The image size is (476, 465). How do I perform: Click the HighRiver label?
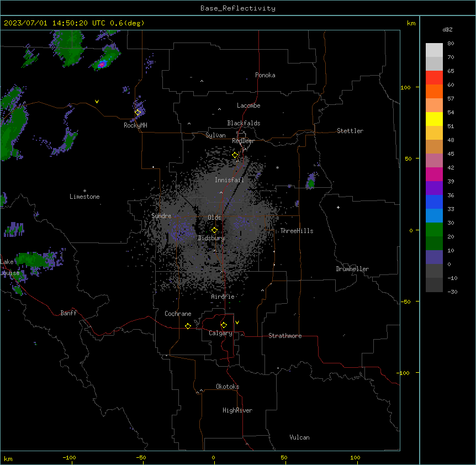click(x=237, y=410)
